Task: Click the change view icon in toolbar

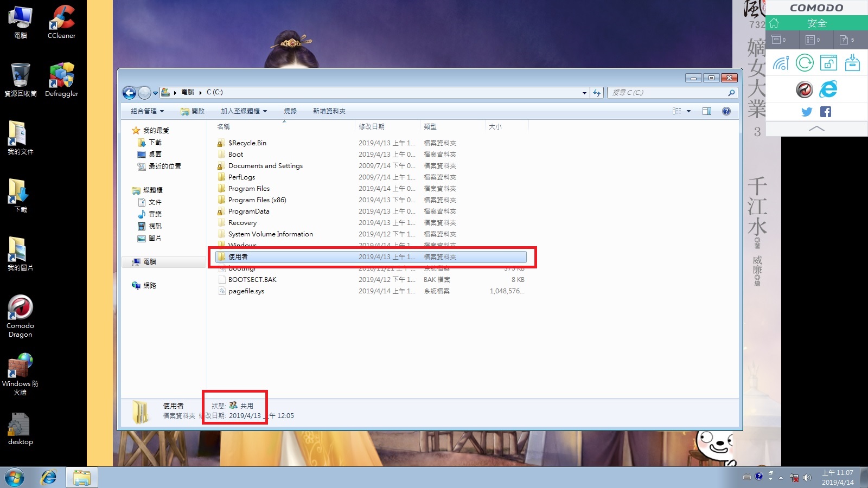Action: coord(676,111)
